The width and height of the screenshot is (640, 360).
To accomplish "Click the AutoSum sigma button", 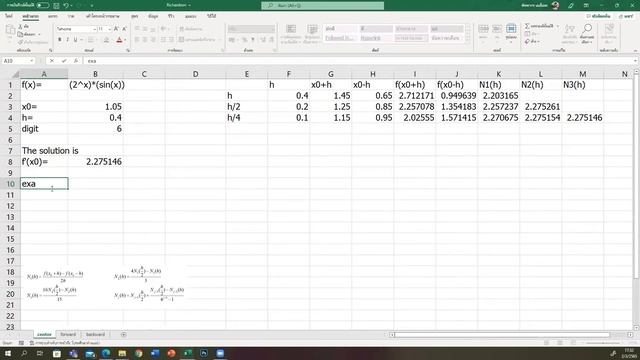I will coord(539,26).
